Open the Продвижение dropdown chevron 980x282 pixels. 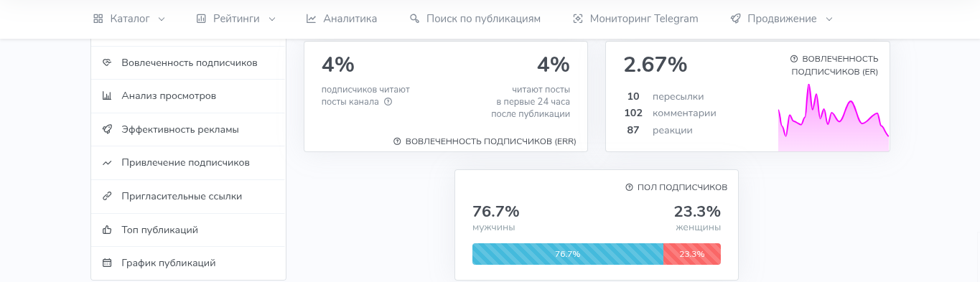click(x=829, y=19)
